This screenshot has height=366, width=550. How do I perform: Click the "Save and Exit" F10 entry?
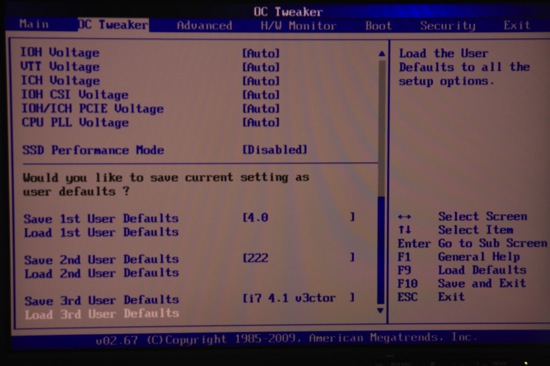(x=482, y=284)
